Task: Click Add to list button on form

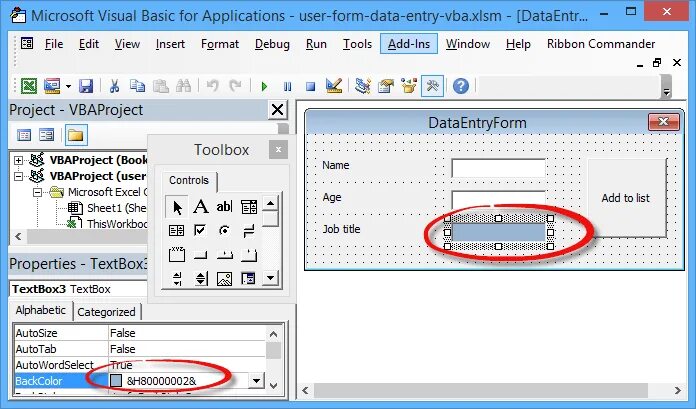Action: coord(627,198)
